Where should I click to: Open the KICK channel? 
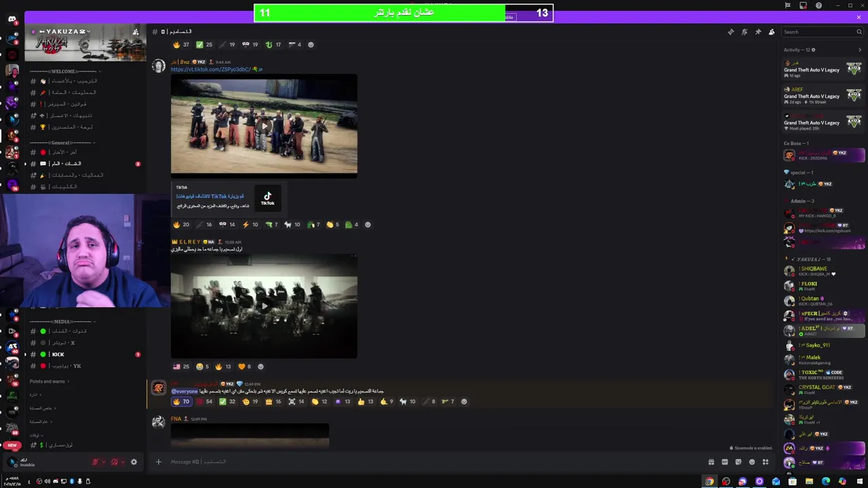pos(85,354)
